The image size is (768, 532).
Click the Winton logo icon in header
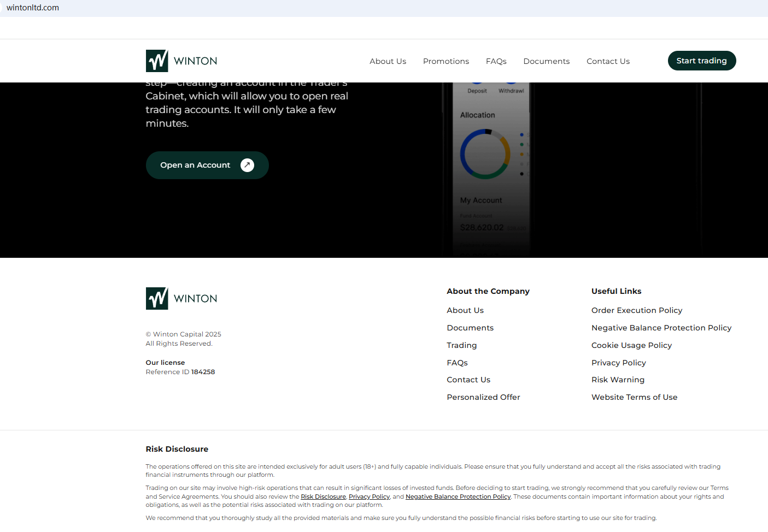coord(157,61)
